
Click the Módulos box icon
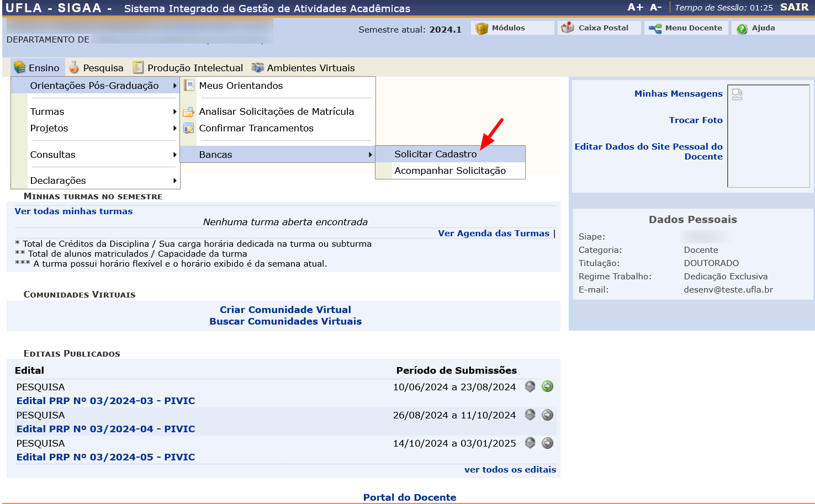tap(481, 28)
